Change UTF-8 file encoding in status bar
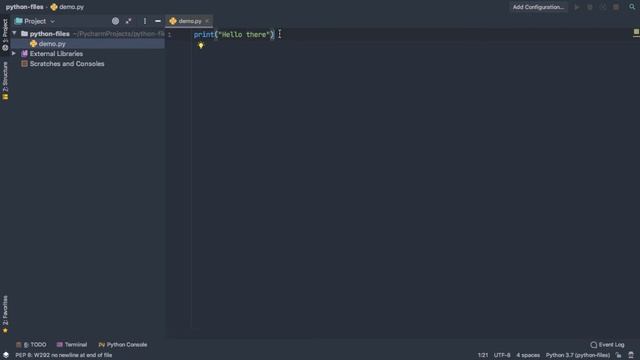This screenshot has width=640, height=360. (502, 355)
